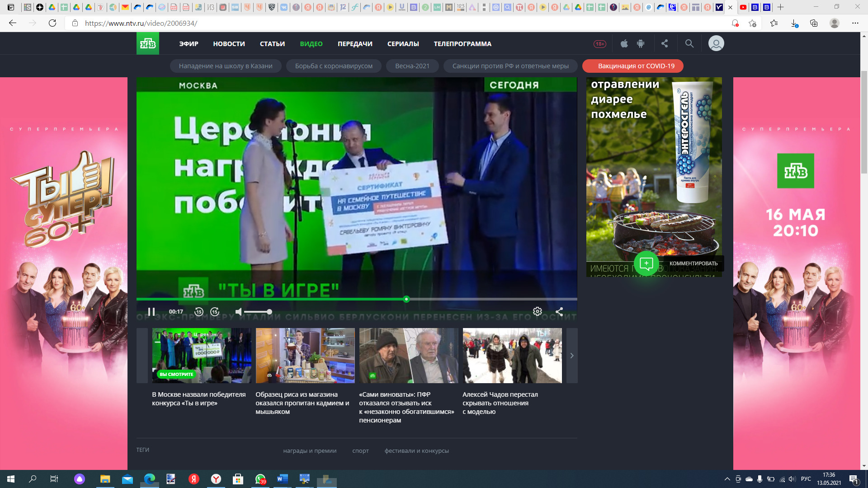Open the Apple app download icon
Image resolution: width=868 pixels, height=488 pixels.
pos(624,43)
